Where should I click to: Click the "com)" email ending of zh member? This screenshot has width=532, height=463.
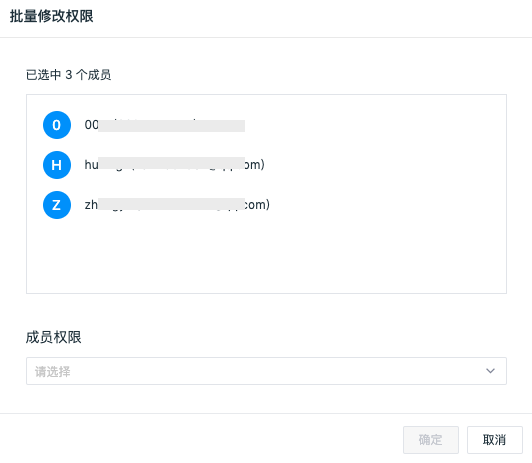[258, 205]
